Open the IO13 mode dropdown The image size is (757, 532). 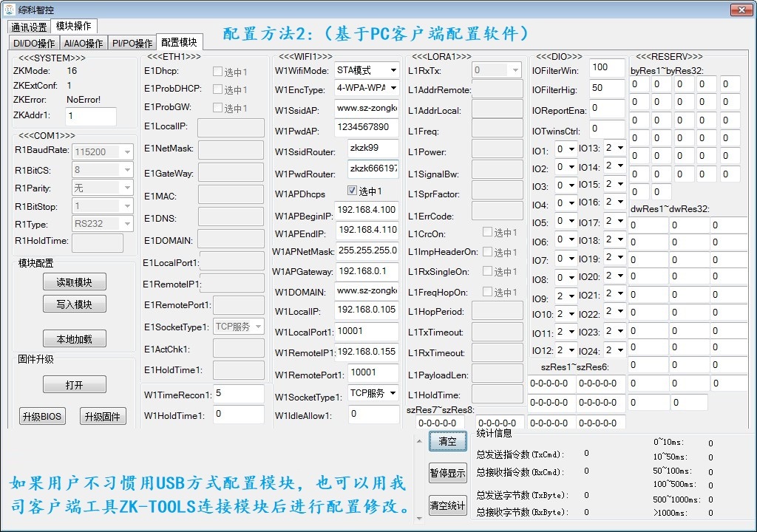(x=614, y=148)
